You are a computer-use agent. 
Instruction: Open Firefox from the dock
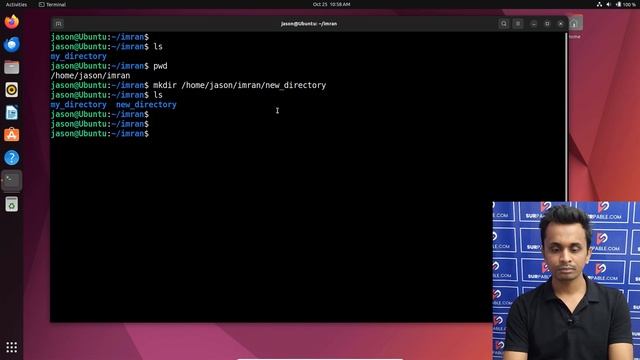click(11, 22)
